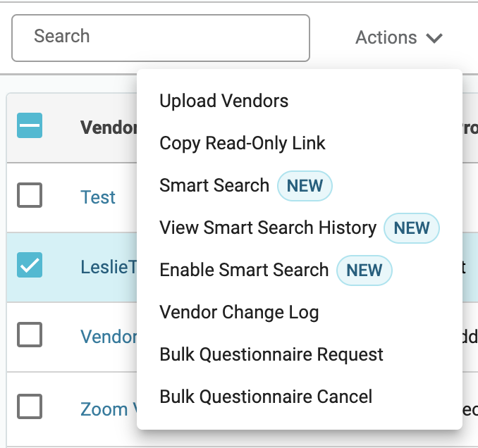Choose Bulk Questionnaire Cancel
The image size is (478, 448).
coord(266,397)
